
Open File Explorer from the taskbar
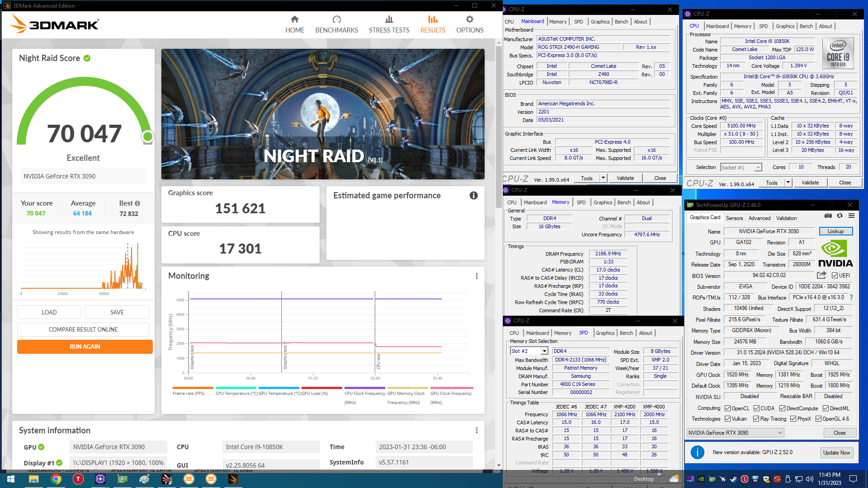click(x=34, y=479)
